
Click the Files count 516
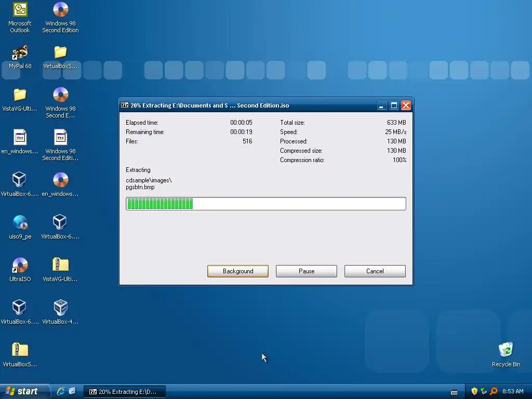(x=247, y=141)
